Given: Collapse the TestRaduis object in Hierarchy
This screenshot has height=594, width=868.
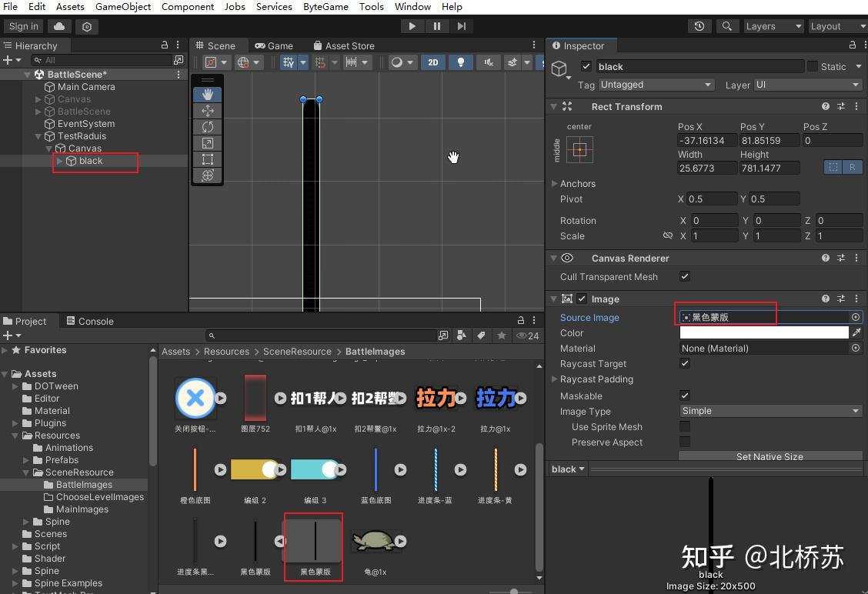Looking at the screenshot, I should tap(38, 136).
